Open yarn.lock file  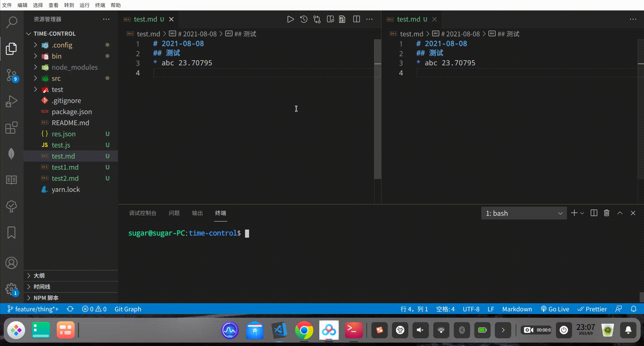pos(71,189)
